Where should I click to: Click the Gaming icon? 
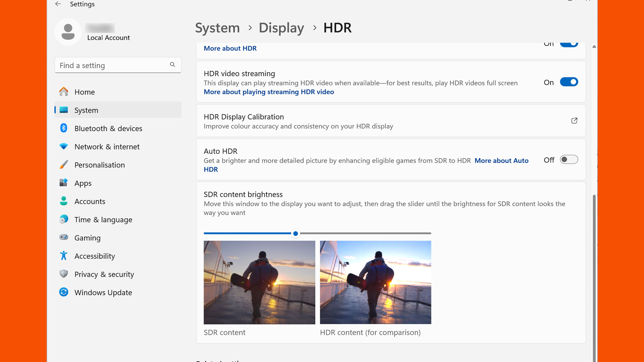click(63, 237)
